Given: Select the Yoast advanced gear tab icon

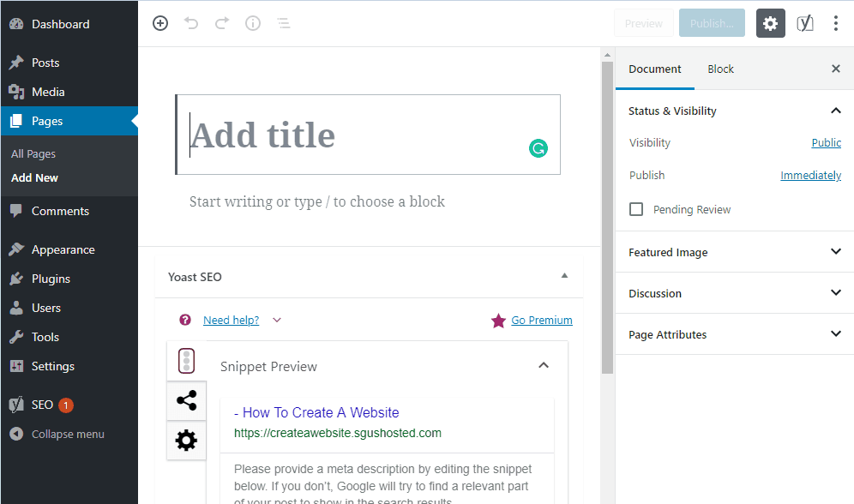Looking at the screenshot, I should pos(186,441).
